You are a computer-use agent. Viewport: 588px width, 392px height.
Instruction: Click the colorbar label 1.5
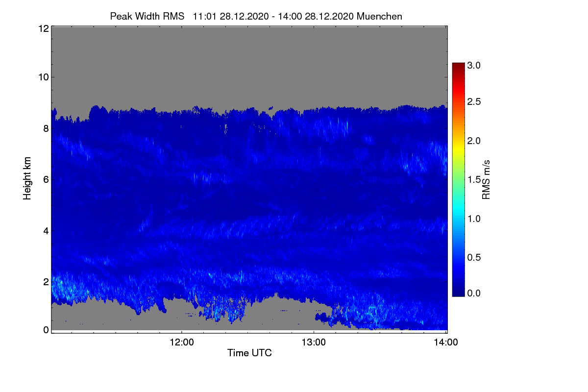[x=474, y=179]
